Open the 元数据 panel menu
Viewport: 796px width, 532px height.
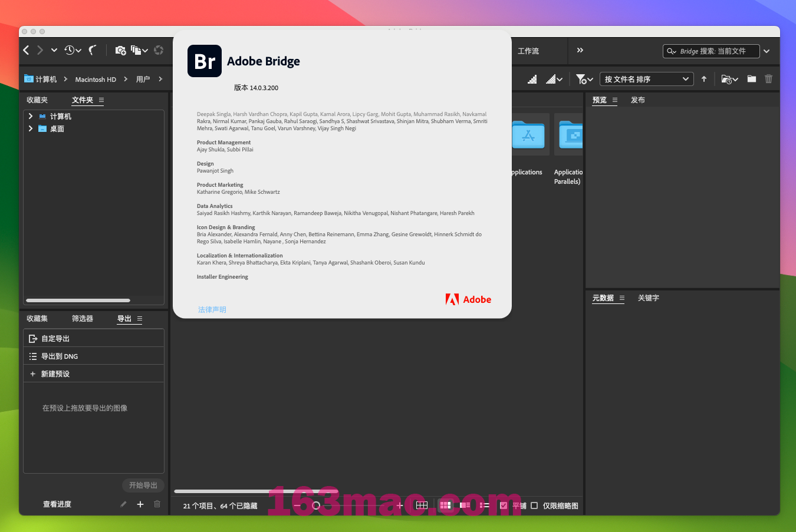[622, 298]
